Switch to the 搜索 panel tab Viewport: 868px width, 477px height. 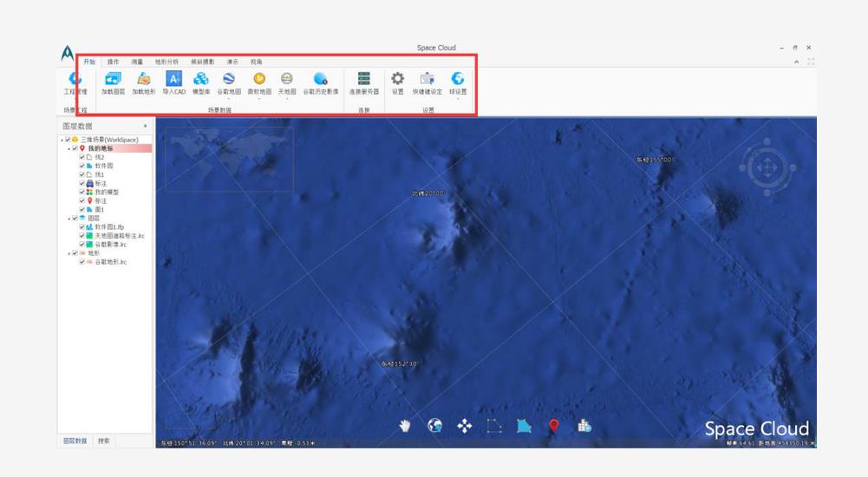click(x=104, y=441)
